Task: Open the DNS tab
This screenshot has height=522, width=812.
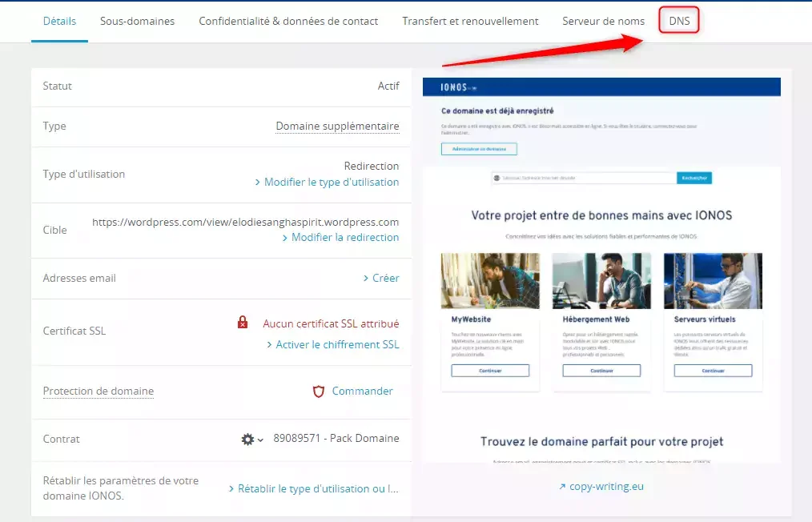Action: tap(679, 21)
